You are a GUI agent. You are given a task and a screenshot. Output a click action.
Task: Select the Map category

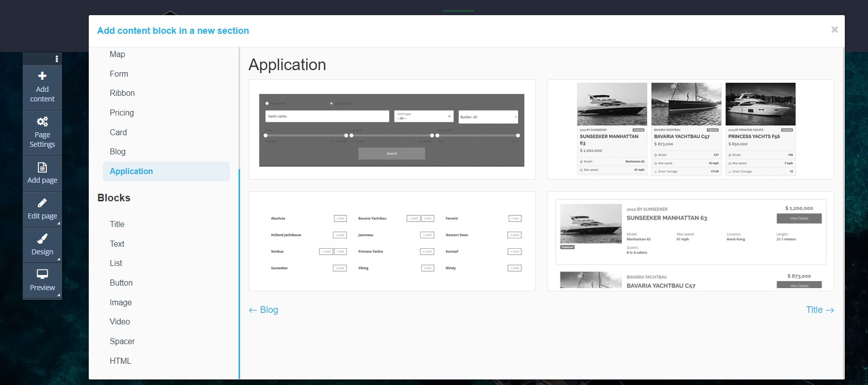[118, 54]
